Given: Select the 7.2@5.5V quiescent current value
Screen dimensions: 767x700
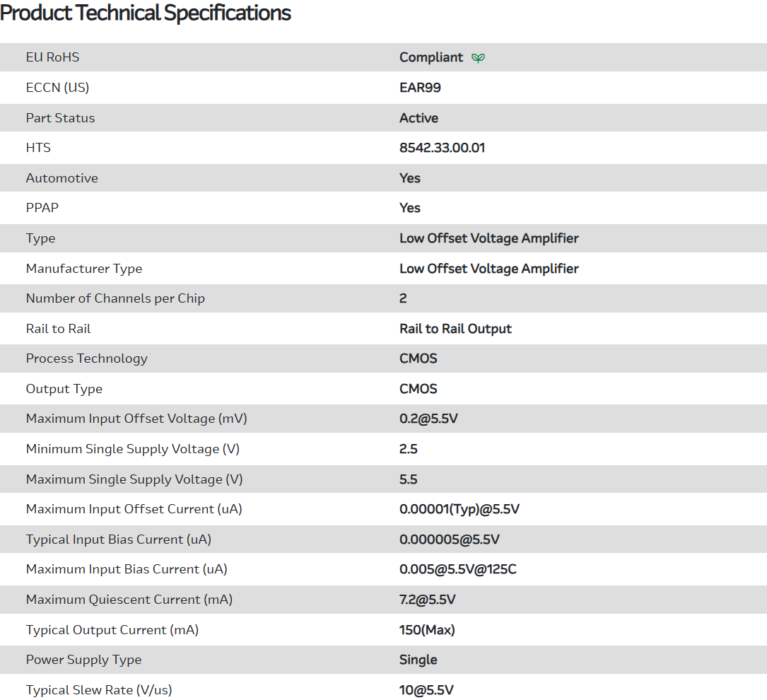Looking at the screenshot, I should [x=427, y=600].
